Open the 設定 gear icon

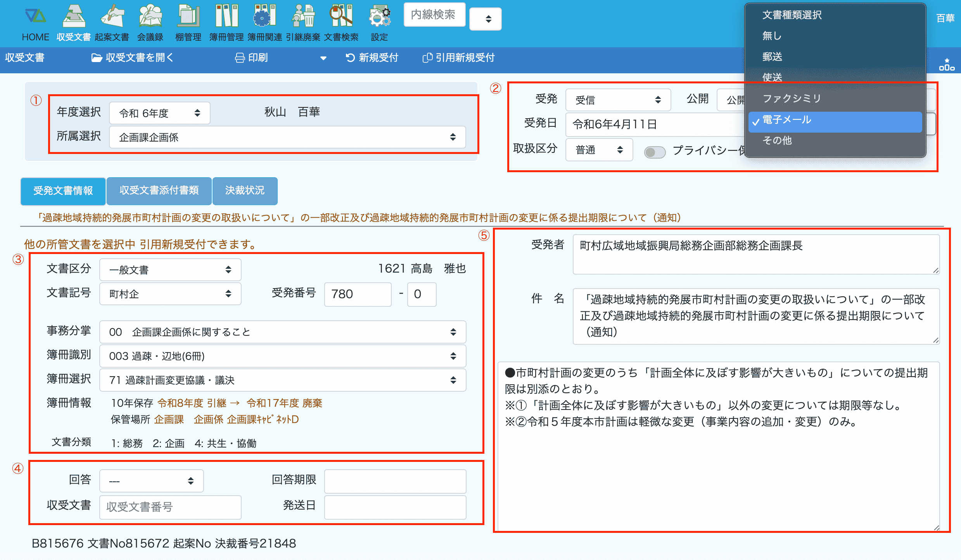click(379, 17)
